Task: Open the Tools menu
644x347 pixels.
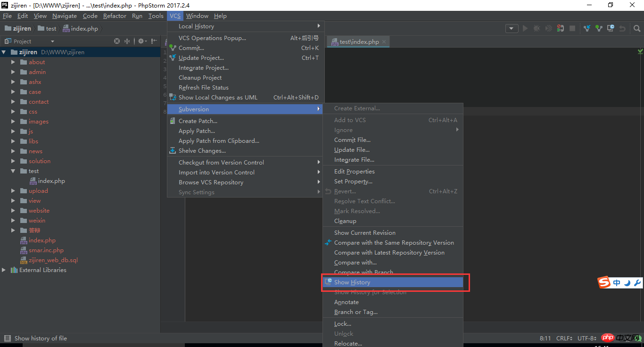Action: (156, 16)
